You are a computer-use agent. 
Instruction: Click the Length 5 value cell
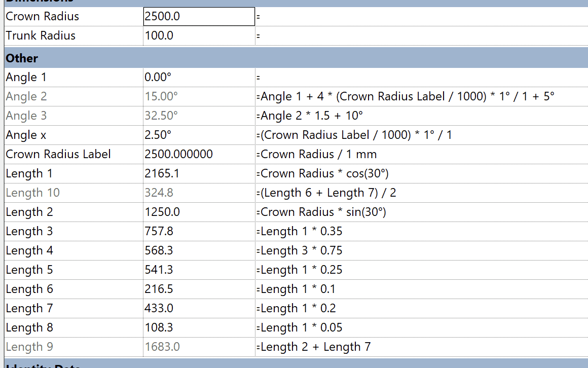[198, 270]
